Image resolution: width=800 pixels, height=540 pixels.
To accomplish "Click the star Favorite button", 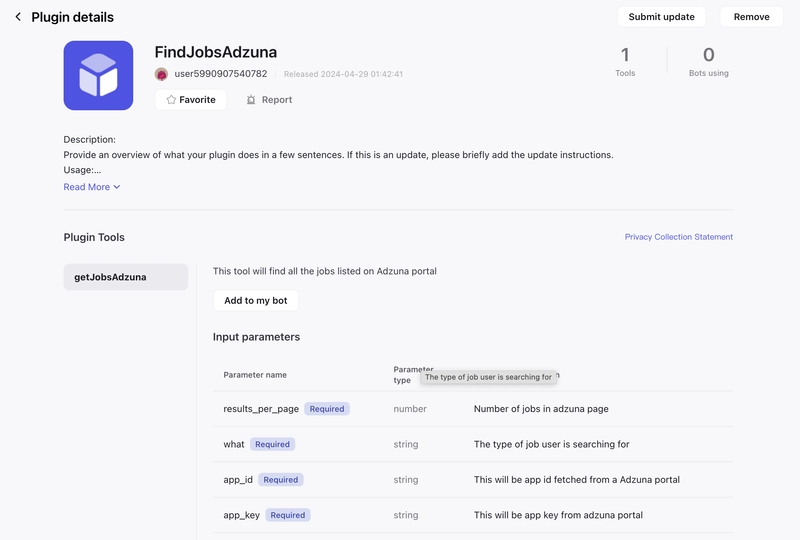I will tap(191, 100).
